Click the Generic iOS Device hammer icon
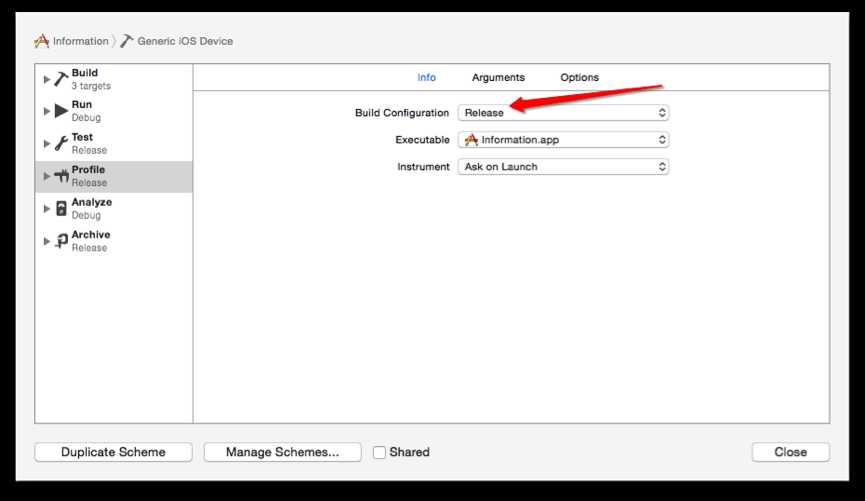This screenshot has width=865, height=501. click(127, 41)
